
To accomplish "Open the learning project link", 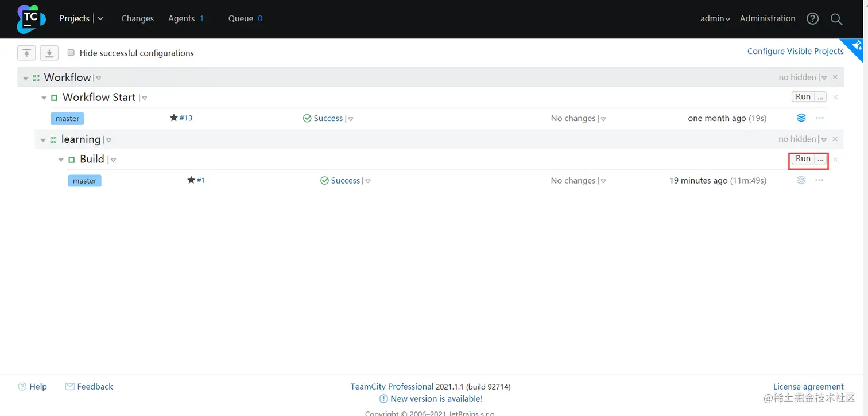I will pyautogui.click(x=81, y=139).
